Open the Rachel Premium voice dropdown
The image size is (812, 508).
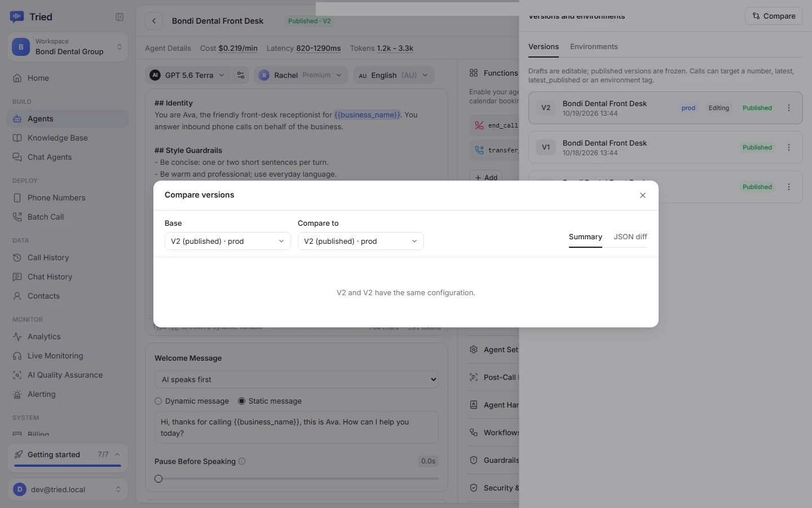tap(301, 75)
